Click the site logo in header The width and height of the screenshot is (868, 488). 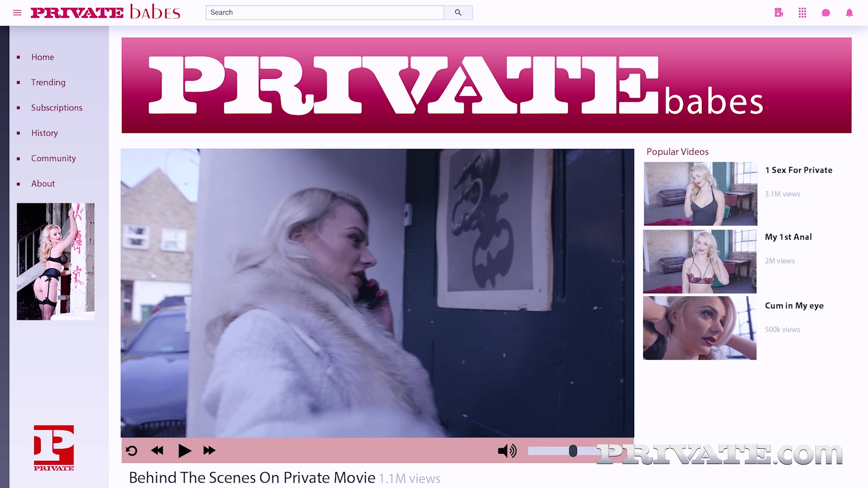[x=105, y=12]
